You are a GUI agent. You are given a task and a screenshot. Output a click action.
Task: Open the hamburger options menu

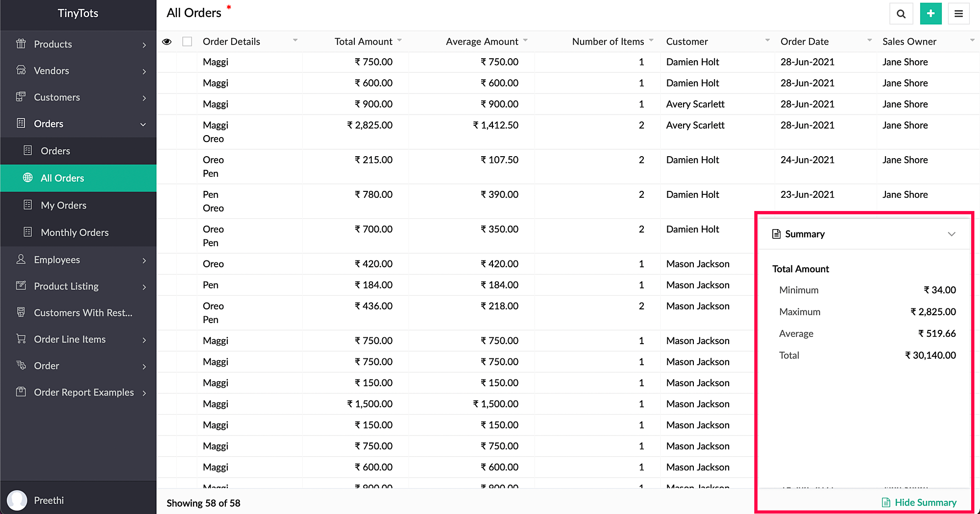958,14
